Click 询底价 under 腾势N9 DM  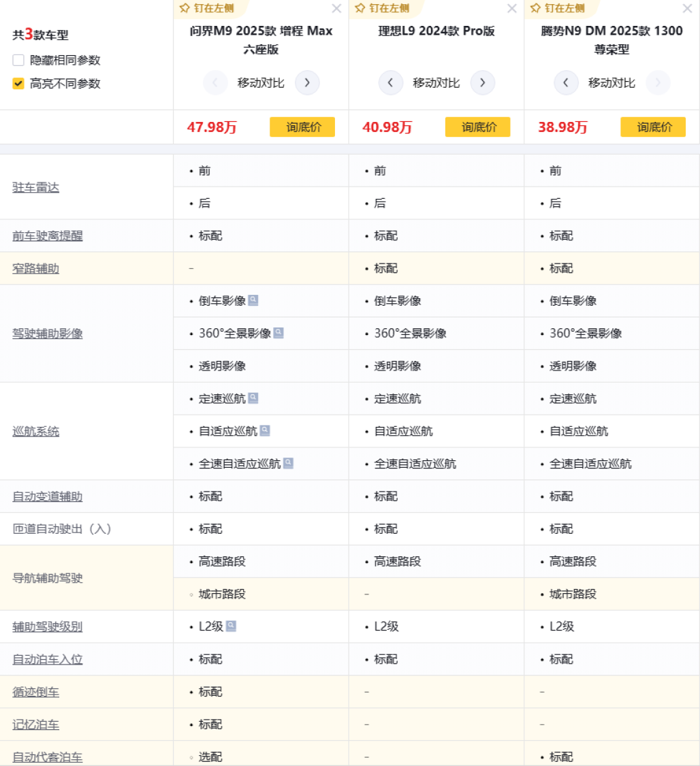tap(652, 127)
